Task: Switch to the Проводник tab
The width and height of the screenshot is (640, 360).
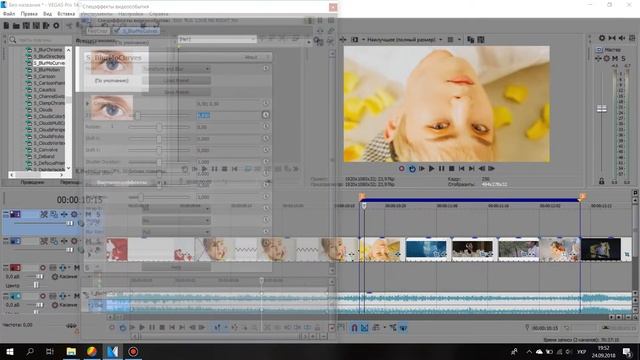Action: pos(32,182)
